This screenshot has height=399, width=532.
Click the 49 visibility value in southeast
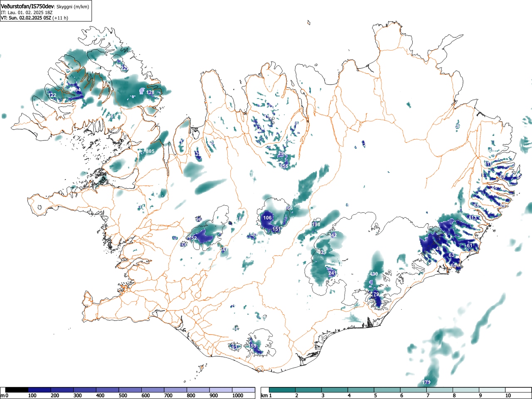tap(438, 249)
